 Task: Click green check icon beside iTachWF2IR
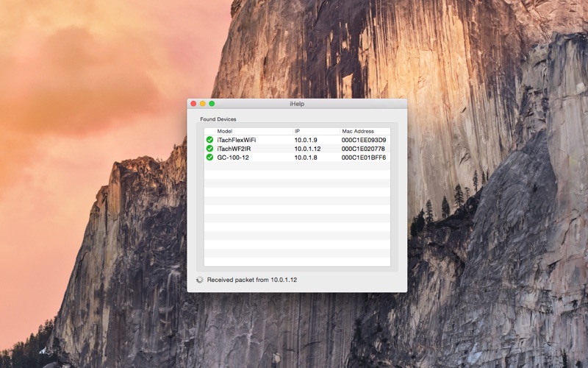(209, 149)
